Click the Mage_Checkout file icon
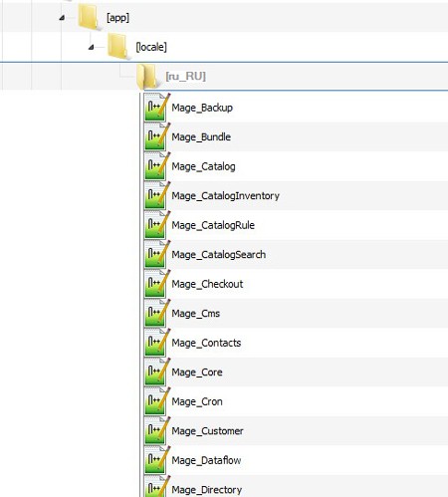Image resolution: width=448 pixels, height=497 pixels. pyautogui.click(x=157, y=284)
